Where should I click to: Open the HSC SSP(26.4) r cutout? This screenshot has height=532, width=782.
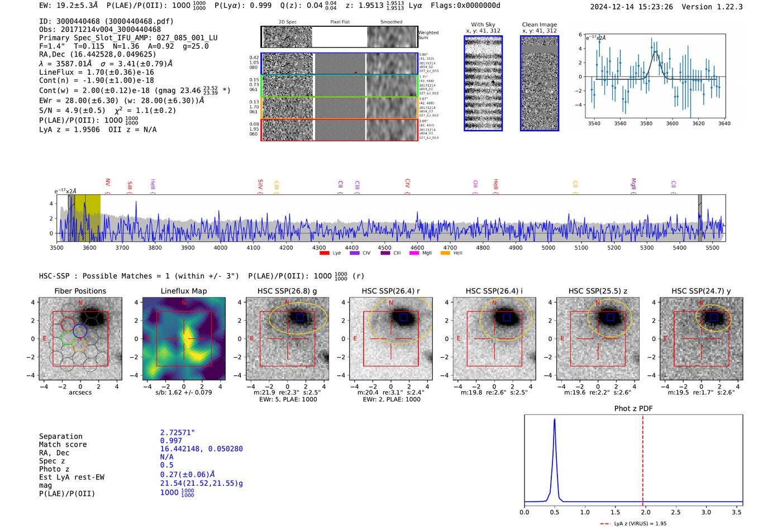click(x=391, y=339)
